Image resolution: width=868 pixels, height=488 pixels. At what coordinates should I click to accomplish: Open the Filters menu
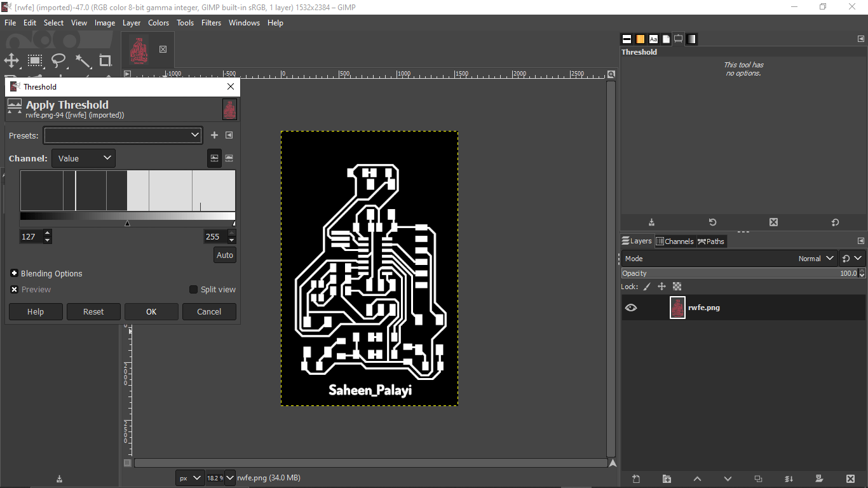click(212, 22)
